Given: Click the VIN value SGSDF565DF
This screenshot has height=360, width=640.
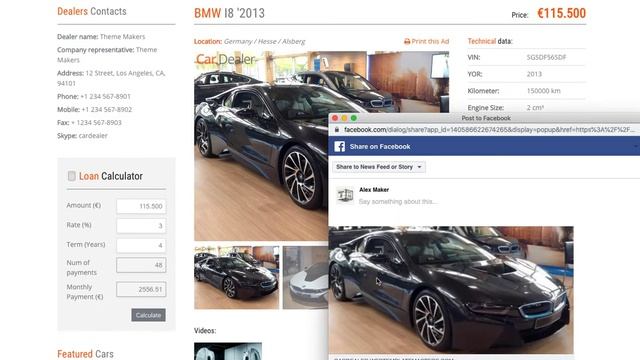Looking at the screenshot, I should pos(547,58).
